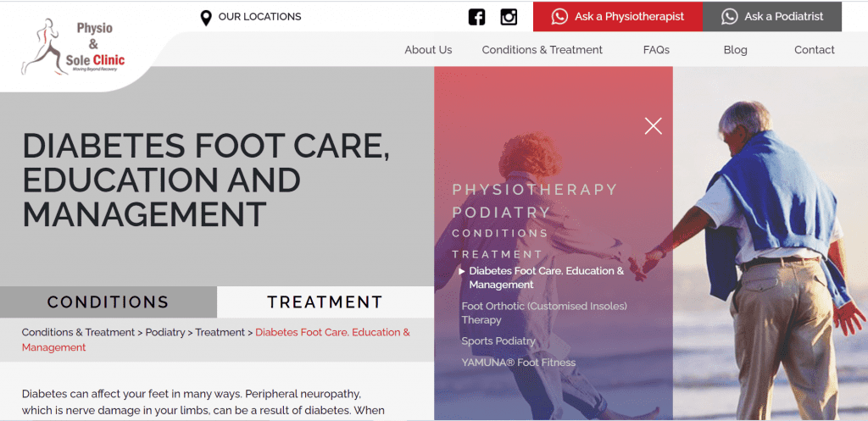
Task: Click the Podiatry breadcrumb link
Action: 165,333
